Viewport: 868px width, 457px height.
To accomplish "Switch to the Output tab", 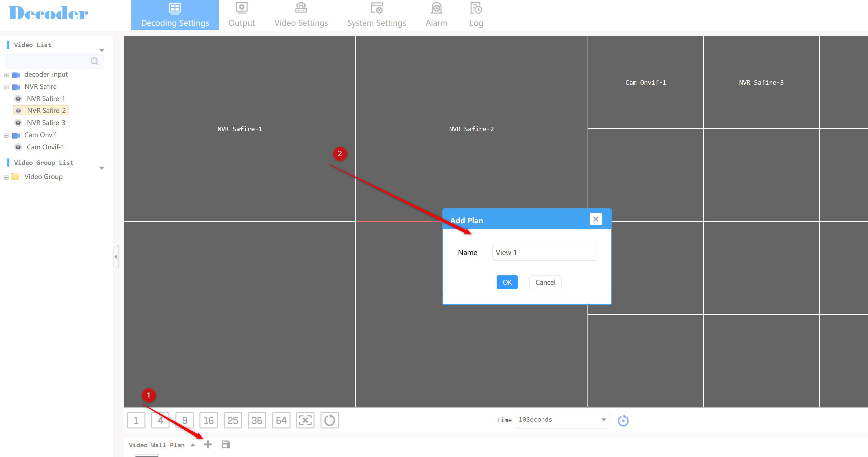I will tap(241, 15).
